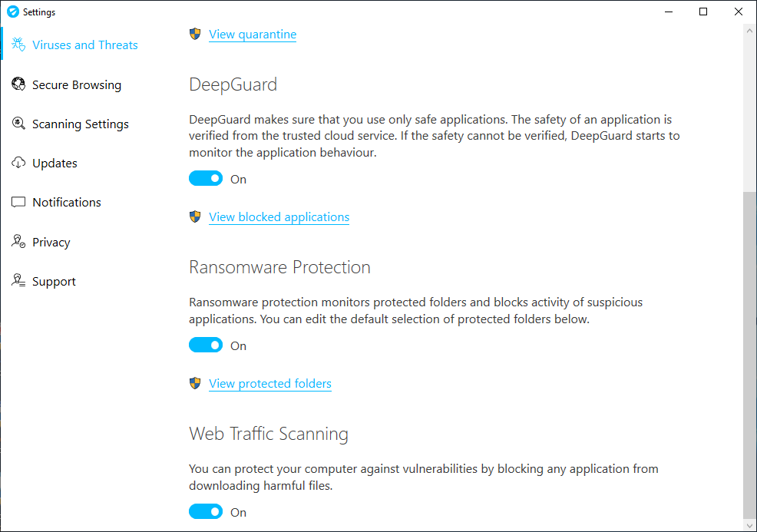Click the Support person icon
This screenshot has height=532, width=757.
(x=19, y=281)
